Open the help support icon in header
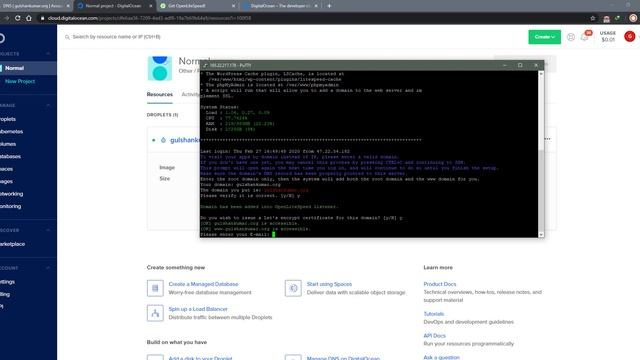The width and height of the screenshot is (640, 360). (571, 37)
